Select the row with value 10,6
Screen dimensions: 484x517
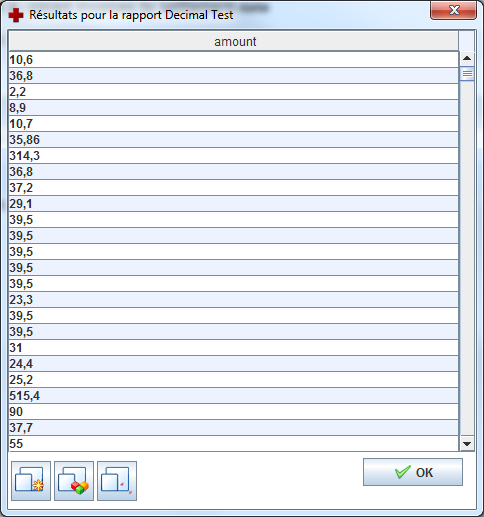point(234,60)
